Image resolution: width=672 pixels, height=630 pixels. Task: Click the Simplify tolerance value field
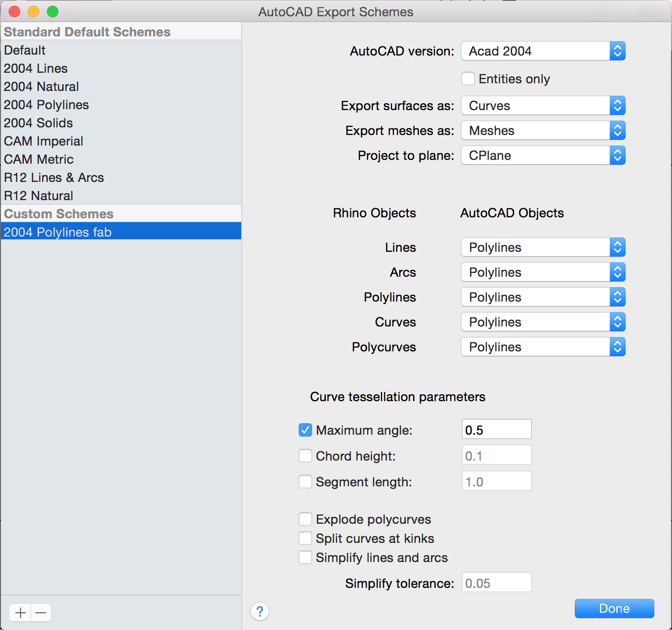point(496,582)
